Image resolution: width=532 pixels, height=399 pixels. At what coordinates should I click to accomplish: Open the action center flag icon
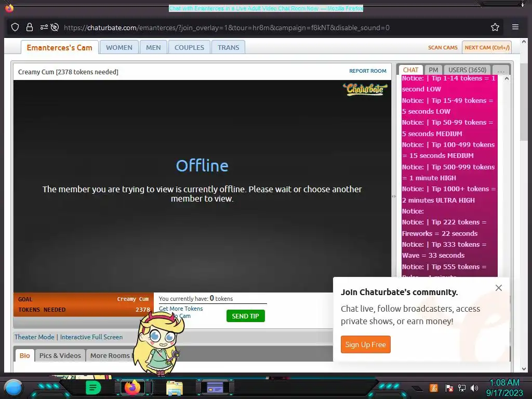[449, 388]
